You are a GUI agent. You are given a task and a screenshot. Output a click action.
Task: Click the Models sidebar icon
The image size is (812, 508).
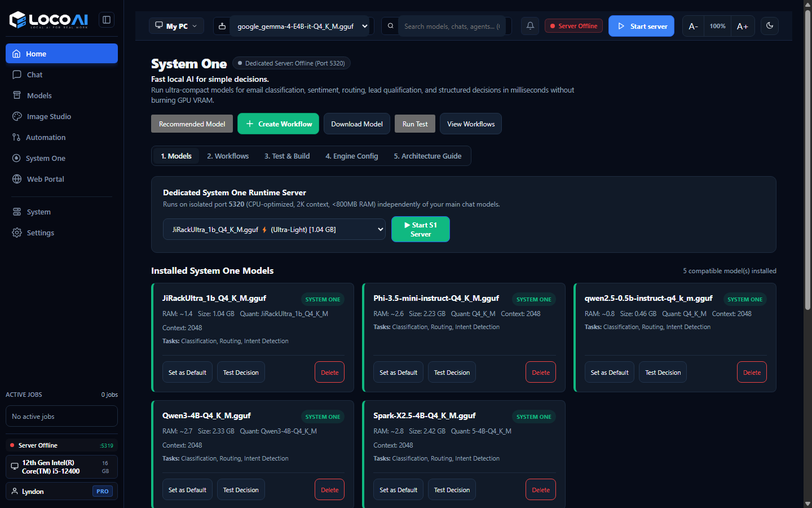coord(17,95)
